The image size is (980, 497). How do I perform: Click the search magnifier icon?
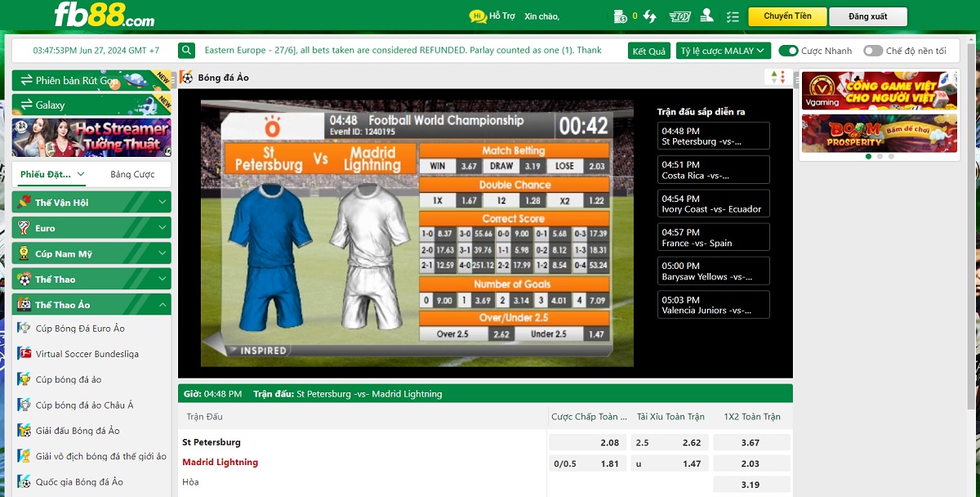[x=187, y=51]
